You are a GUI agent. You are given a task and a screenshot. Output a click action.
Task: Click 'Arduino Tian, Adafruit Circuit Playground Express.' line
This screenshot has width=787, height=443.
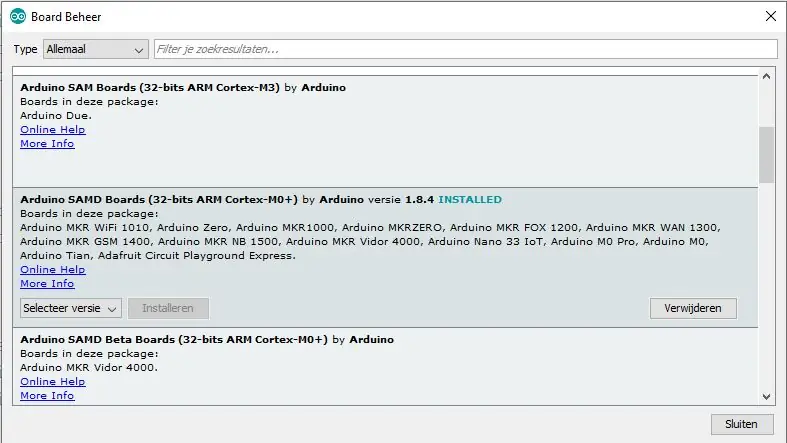158,255
